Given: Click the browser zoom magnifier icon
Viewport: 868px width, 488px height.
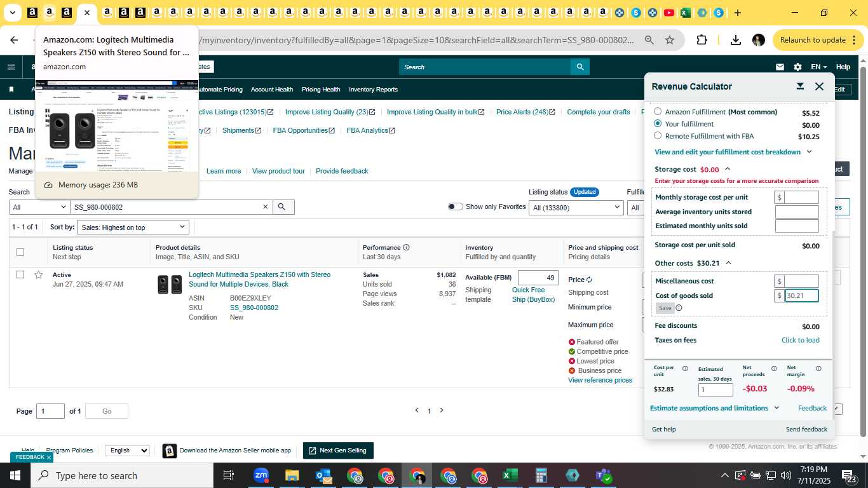Looking at the screenshot, I should pos(649,40).
